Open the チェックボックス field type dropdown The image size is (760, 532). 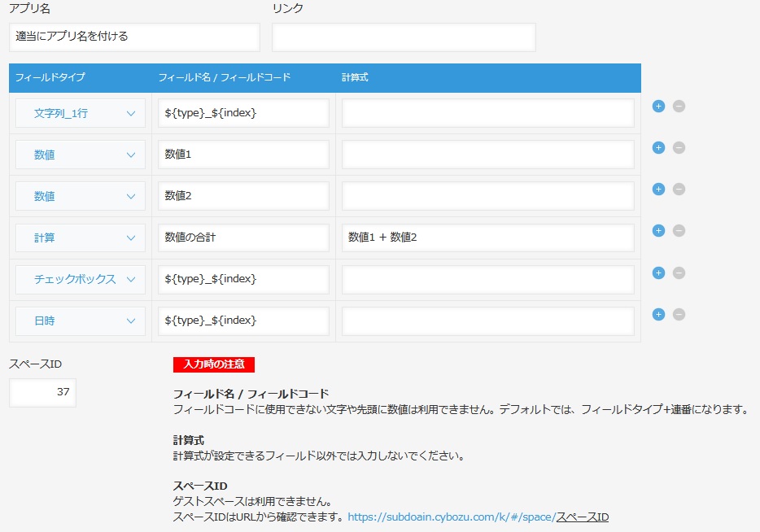tap(81, 279)
